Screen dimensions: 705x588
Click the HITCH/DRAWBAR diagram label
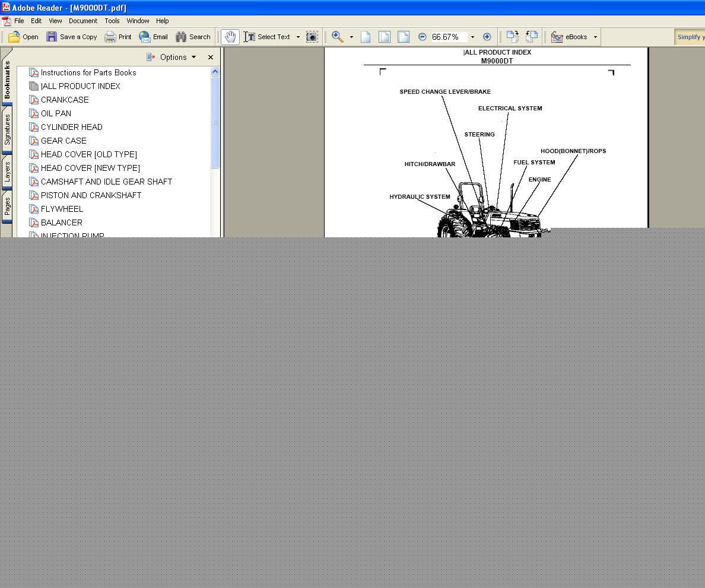click(430, 164)
